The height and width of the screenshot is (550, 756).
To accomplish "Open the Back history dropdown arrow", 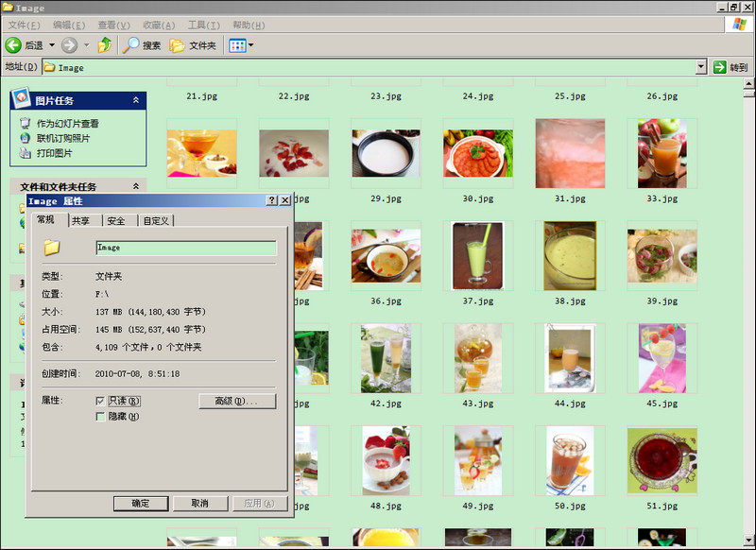I will point(52,45).
